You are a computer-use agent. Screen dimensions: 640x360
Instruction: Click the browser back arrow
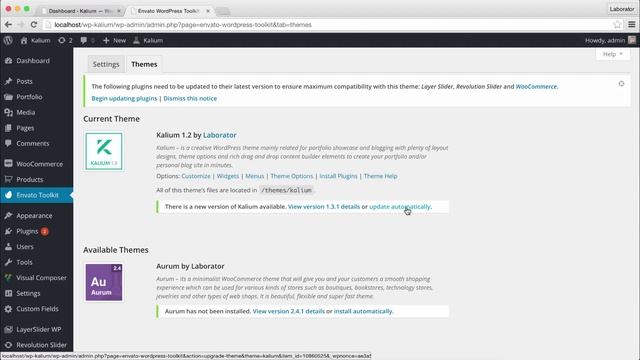[x=8, y=24]
